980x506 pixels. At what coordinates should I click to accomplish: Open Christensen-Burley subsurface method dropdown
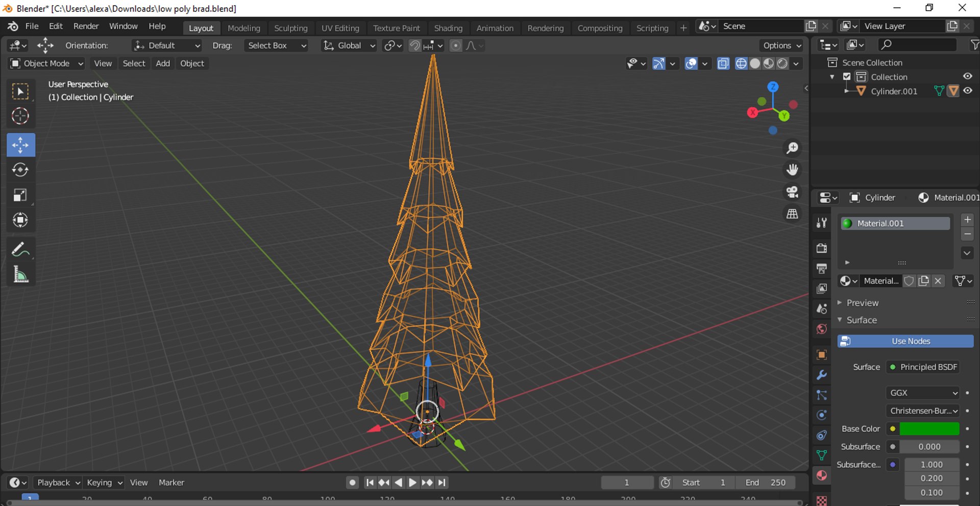coord(923,411)
